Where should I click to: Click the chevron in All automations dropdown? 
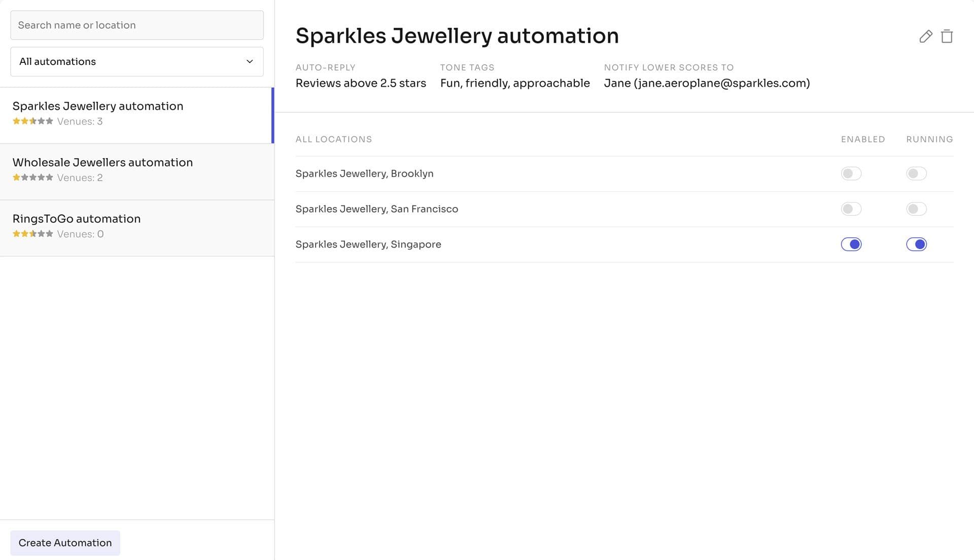(250, 62)
